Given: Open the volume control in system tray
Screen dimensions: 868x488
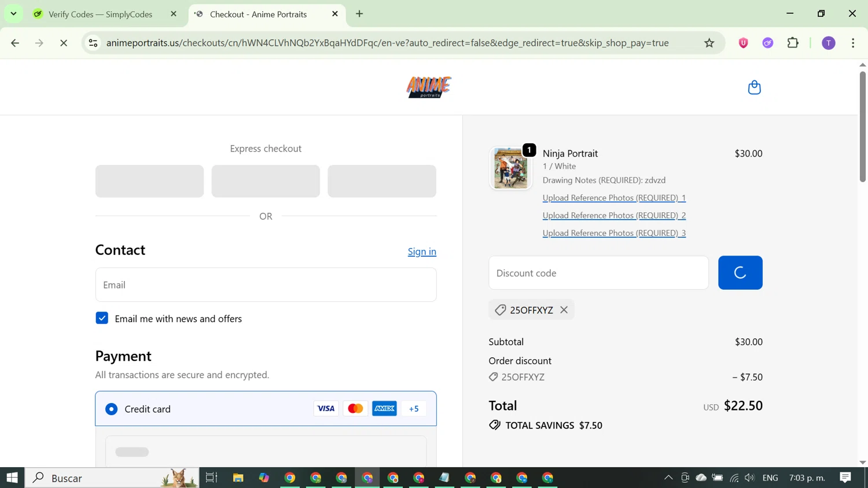Looking at the screenshot, I should point(750,478).
